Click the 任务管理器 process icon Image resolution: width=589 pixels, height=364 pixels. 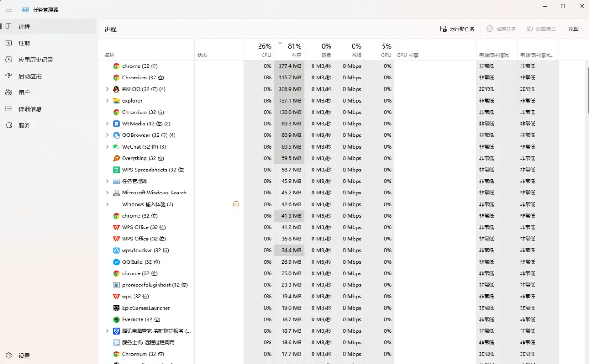click(116, 181)
